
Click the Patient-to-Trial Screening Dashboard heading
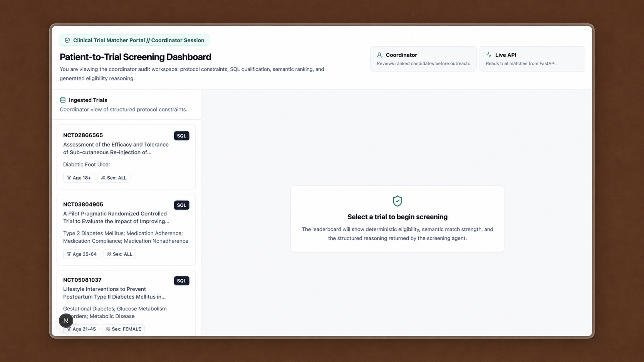pos(135,57)
